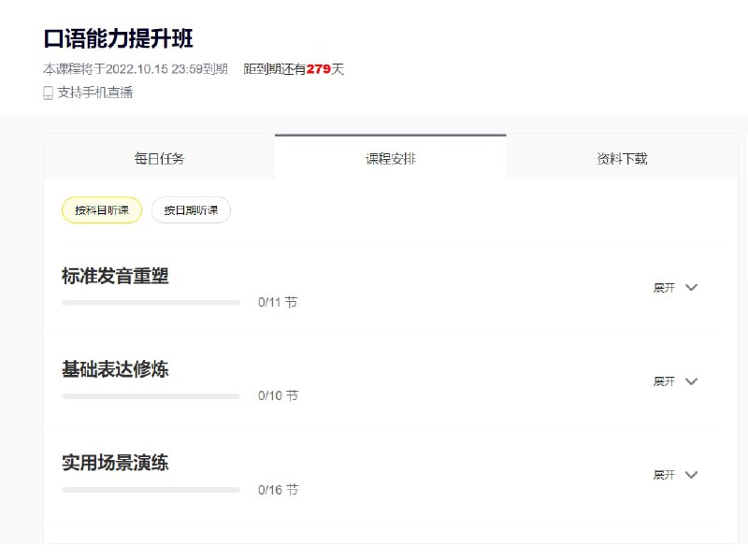The image size is (748, 560).
Task: Click the 279 days remaining text
Action: tap(294, 69)
